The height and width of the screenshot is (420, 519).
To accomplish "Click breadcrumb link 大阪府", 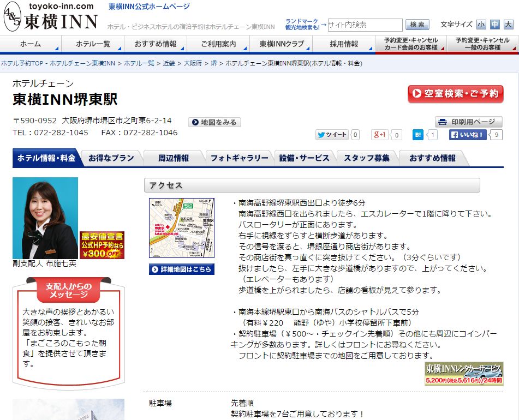I will point(193,63).
